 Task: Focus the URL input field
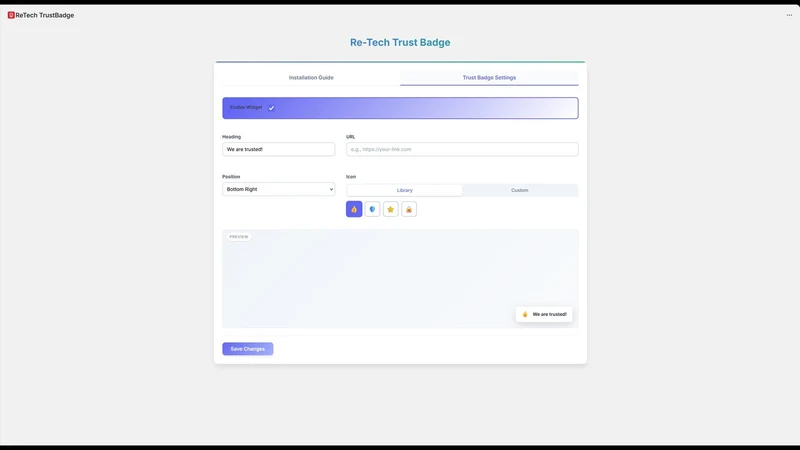coord(462,149)
